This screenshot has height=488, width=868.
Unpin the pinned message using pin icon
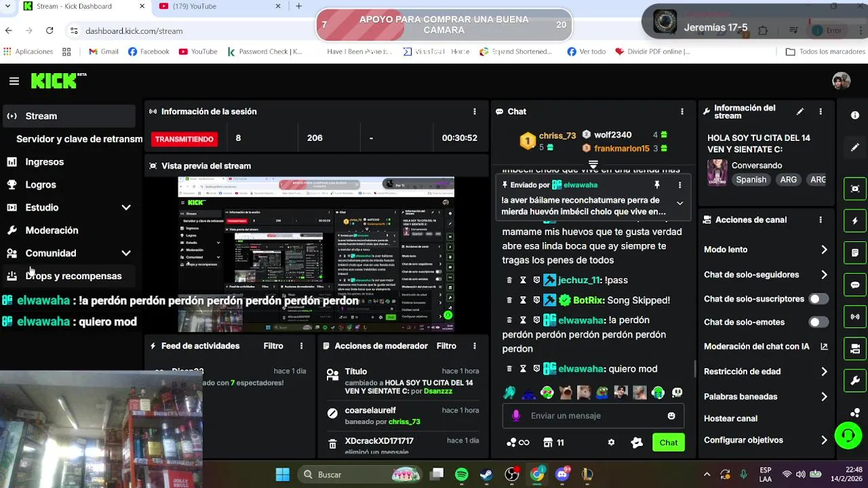point(656,185)
